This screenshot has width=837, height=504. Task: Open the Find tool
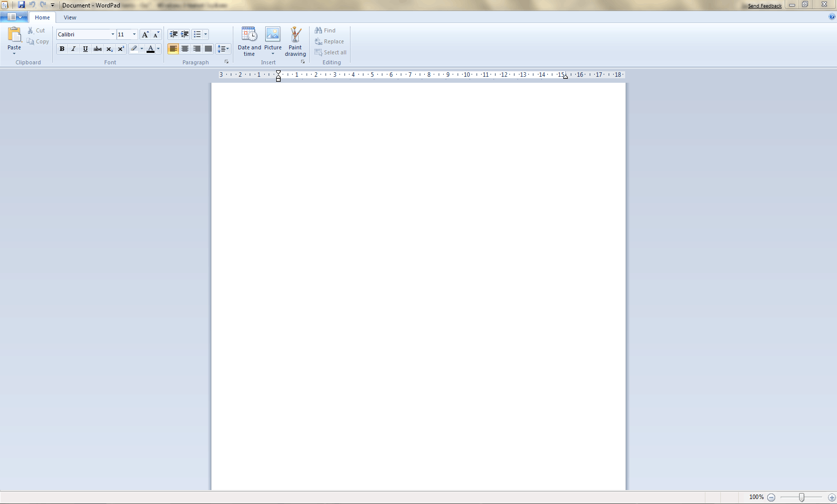325,30
